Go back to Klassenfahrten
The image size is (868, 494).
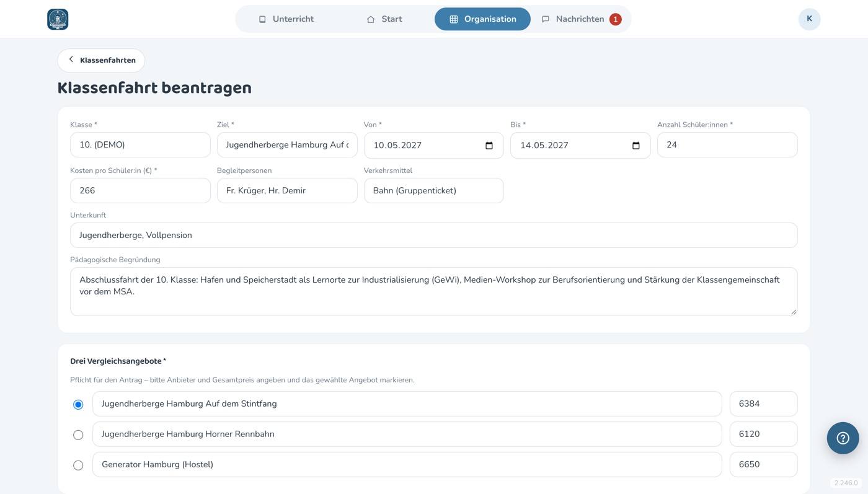click(101, 60)
